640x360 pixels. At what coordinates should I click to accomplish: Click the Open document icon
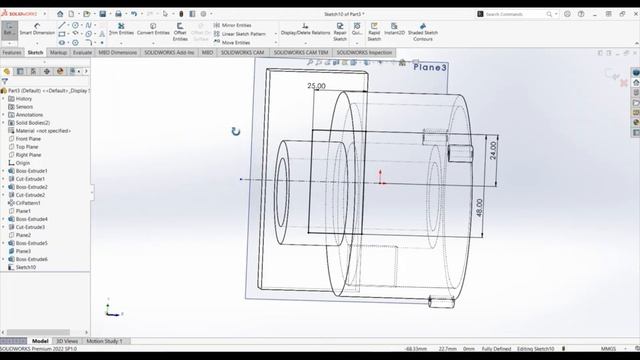pos(87,14)
